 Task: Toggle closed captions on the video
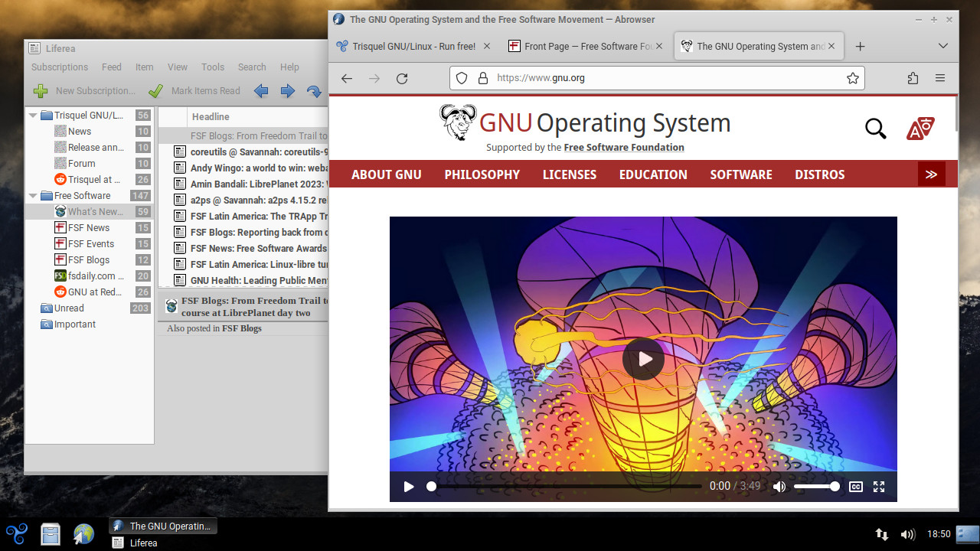click(x=856, y=487)
